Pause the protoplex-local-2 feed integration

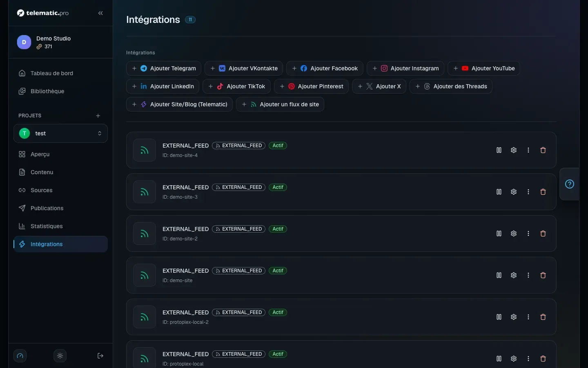[x=499, y=317]
